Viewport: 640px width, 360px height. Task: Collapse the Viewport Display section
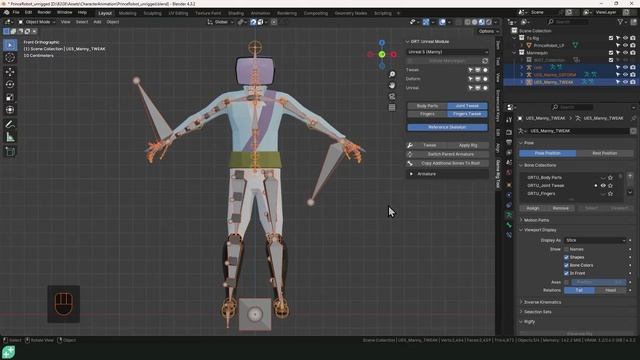(539, 230)
